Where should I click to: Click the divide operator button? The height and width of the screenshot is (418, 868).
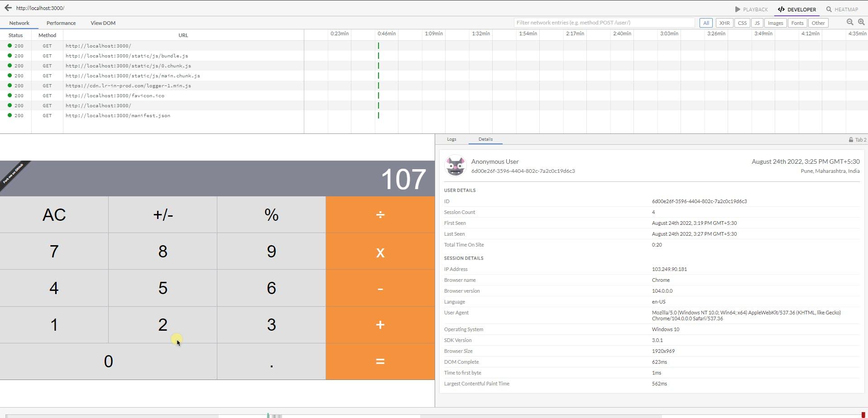pyautogui.click(x=380, y=214)
